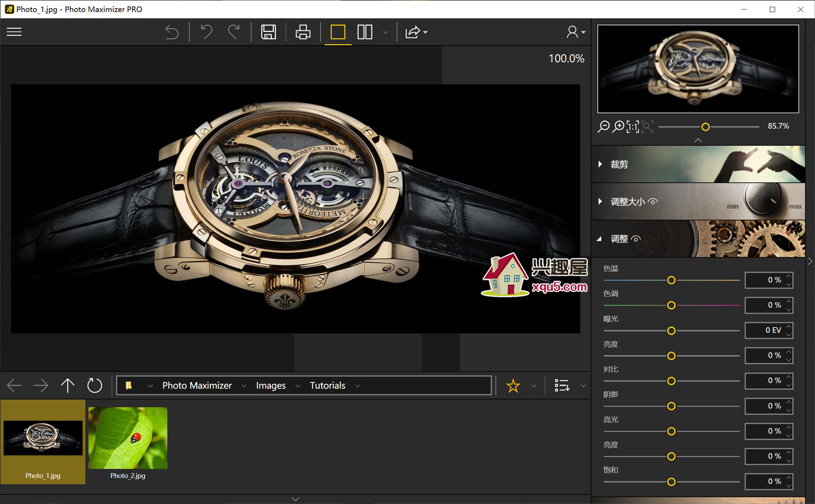Click the 饱和 saturation slider handle
815x504 pixels.
coord(672,482)
